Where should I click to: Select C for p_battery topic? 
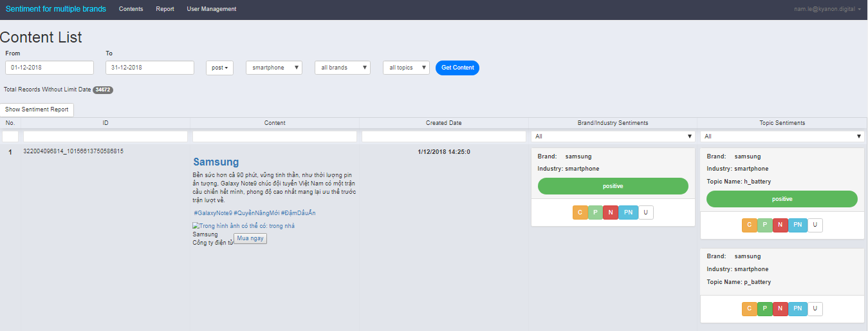pyautogui.click(x=750, y=309)
